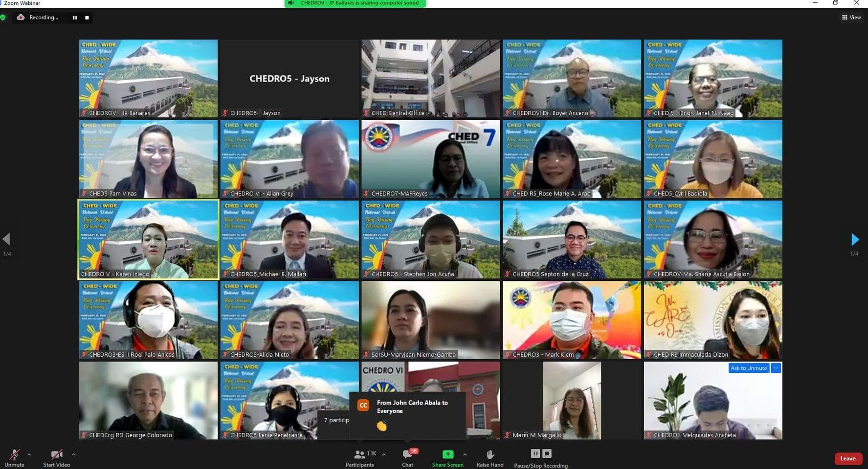
Task: Open the Participants panel
Action: (360, 455)
